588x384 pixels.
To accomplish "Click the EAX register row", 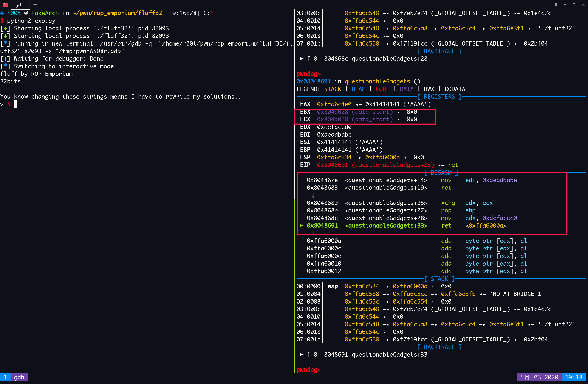I will [x=365, y=104].
